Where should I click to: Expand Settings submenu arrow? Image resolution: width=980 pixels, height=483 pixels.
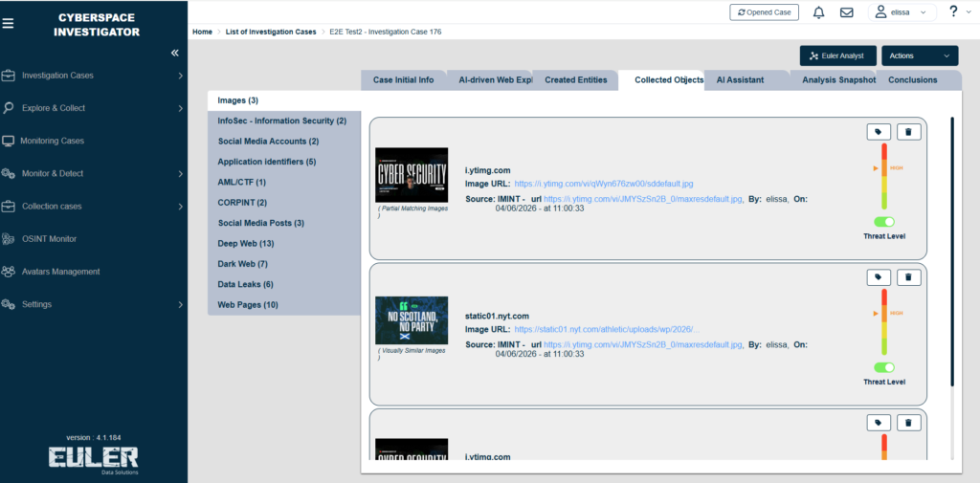[180, 304]
